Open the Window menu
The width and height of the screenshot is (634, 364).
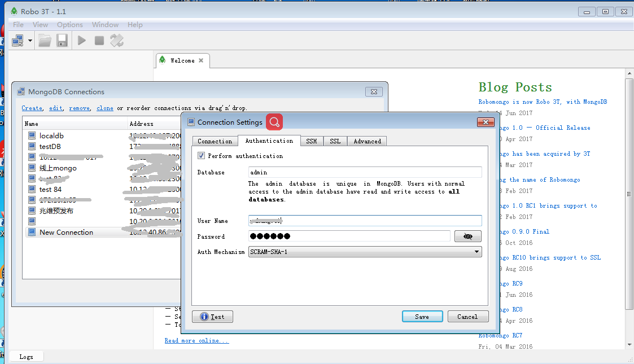pos(105,25)
